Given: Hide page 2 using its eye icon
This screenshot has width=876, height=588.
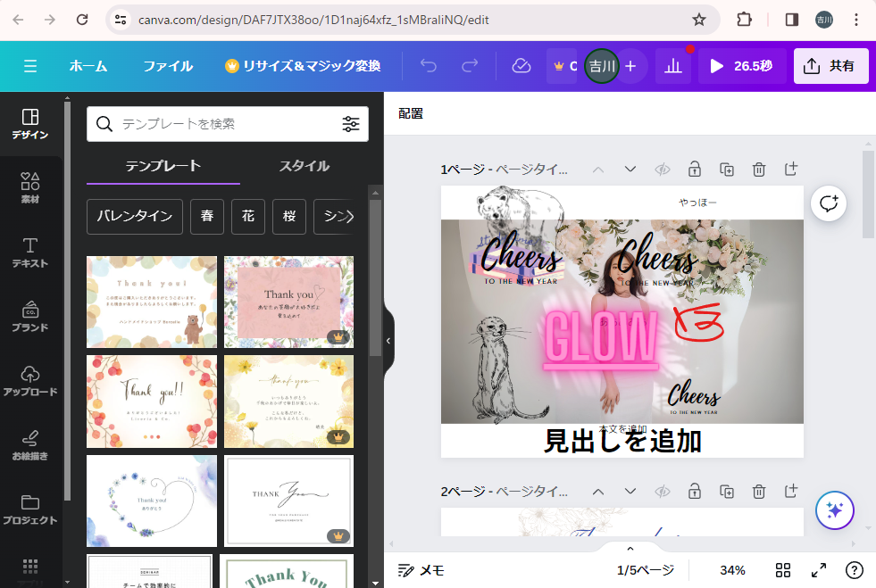Looking at the screenshot, I should coord(662,492).
